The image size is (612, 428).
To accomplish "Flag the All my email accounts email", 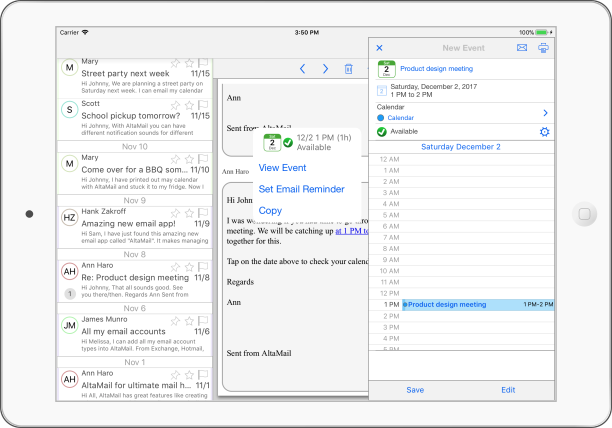I will (x=203, y=320).
